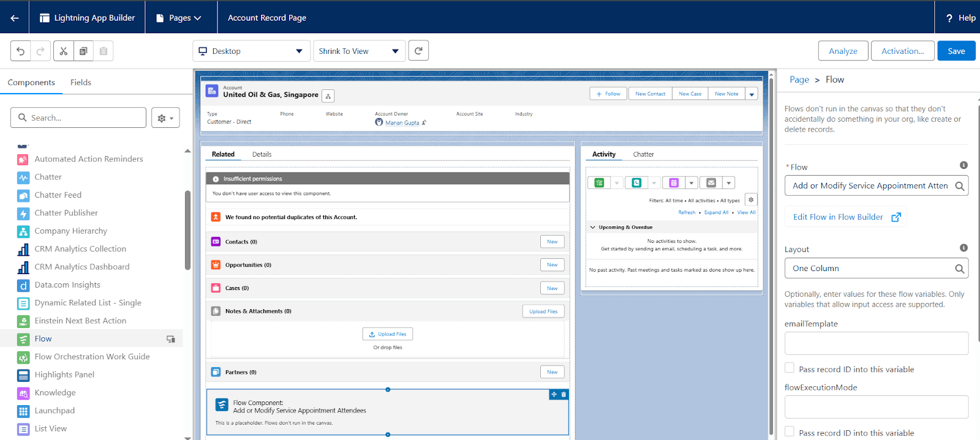Open account hierarchy icon beside account name

pos(328,96)
